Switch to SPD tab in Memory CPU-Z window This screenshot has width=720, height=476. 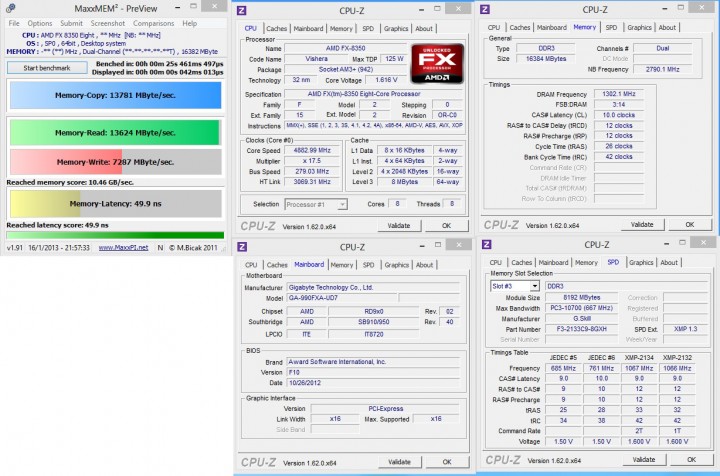(611, 28)
